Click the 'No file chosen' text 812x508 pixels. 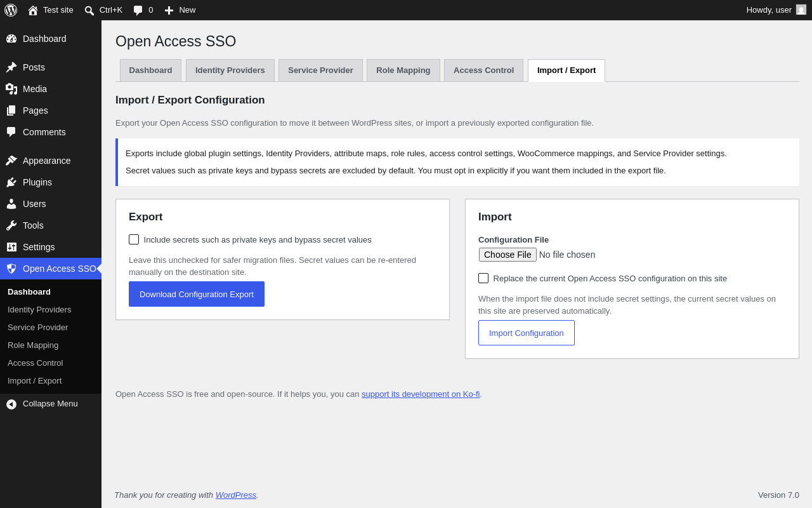(x=567, y=255)
